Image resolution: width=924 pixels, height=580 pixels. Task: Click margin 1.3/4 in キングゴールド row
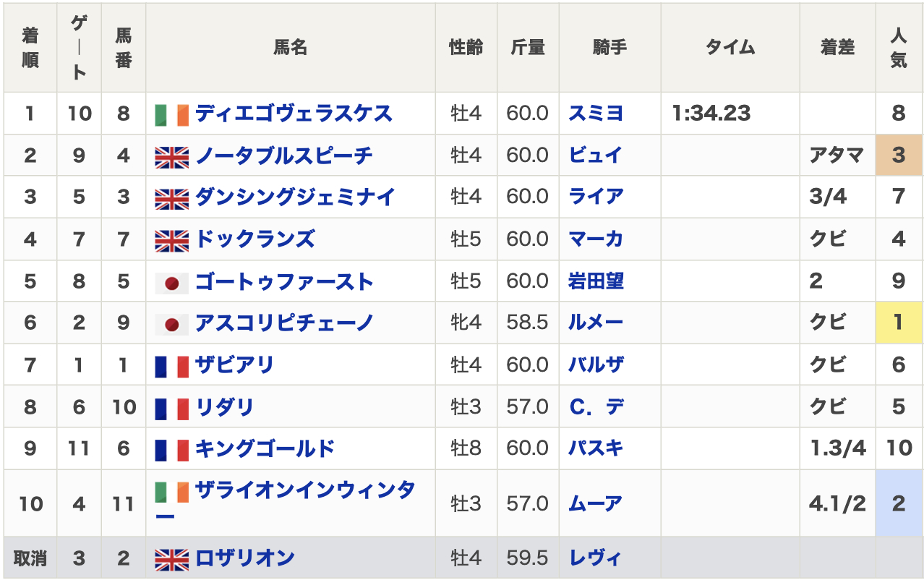coord(838,448)
